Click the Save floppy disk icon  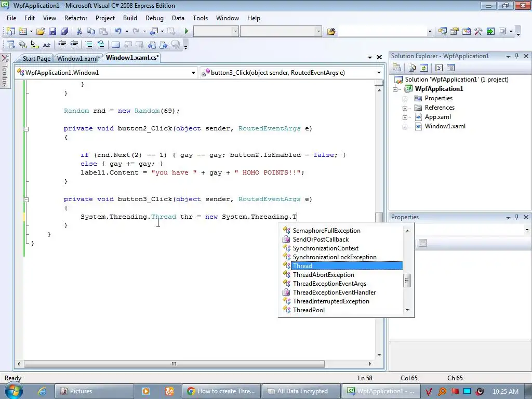pos(52,32)
